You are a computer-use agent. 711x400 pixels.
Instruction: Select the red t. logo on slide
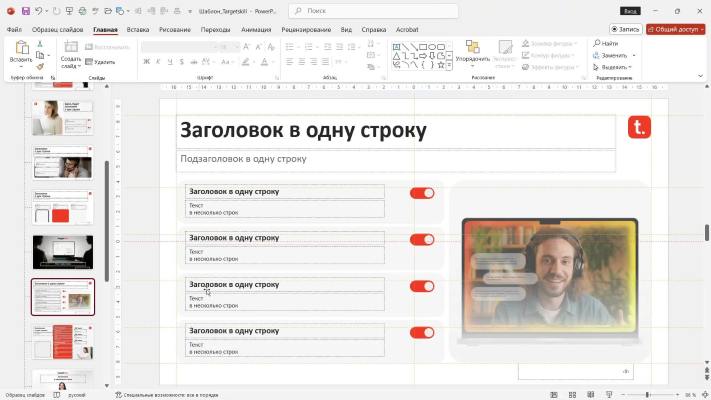(x=639, y=127)
